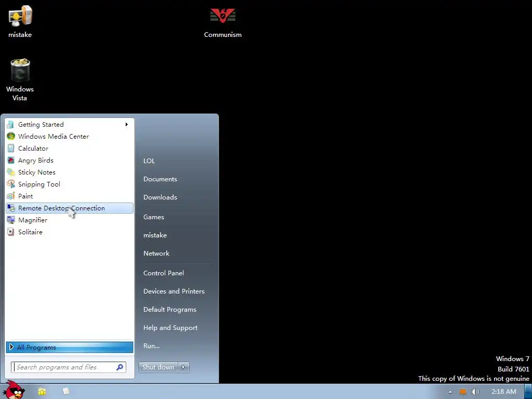Open the LOL user folder
The width and height of the screenshot is (532, 399).
pos(149,161)
